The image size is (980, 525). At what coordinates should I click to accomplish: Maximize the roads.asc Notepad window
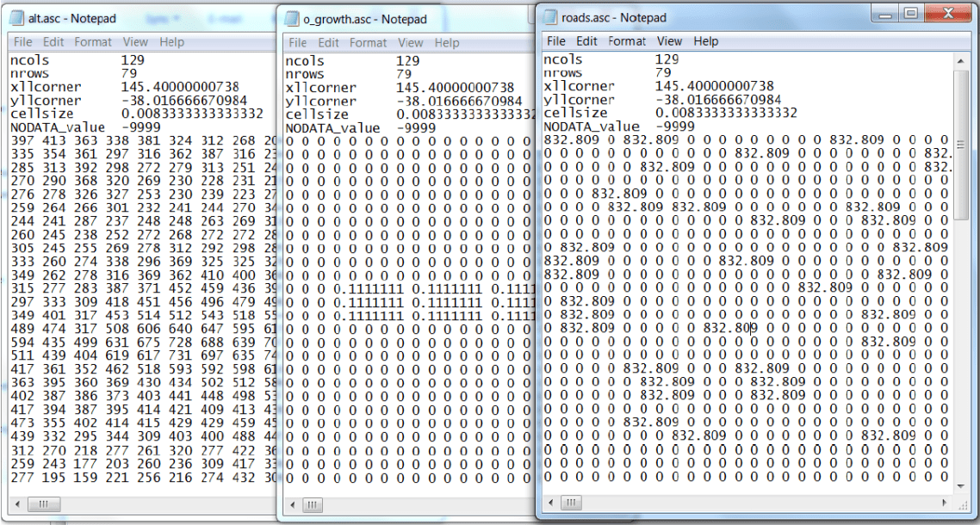pos(909,13)
